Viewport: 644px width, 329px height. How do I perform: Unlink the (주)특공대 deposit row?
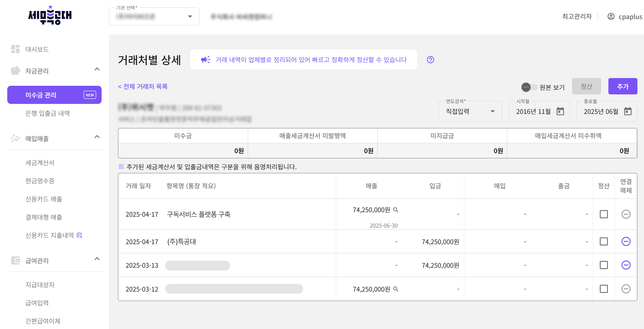point(626,241)
